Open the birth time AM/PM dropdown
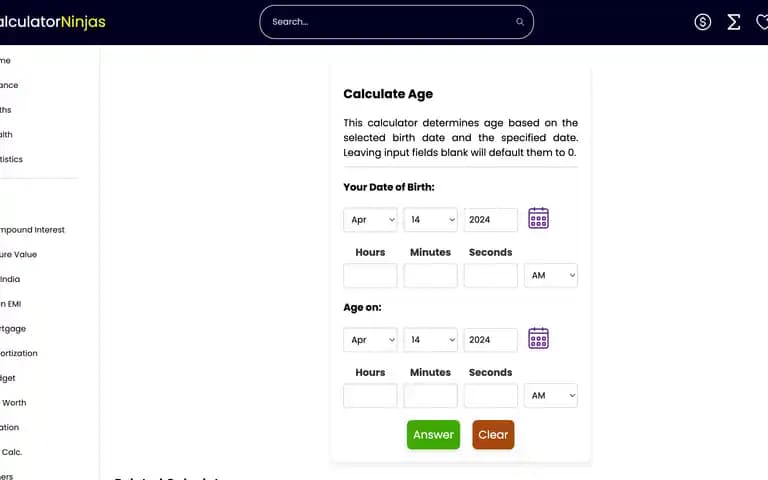768x480 pixels. (x=551, y=275)
